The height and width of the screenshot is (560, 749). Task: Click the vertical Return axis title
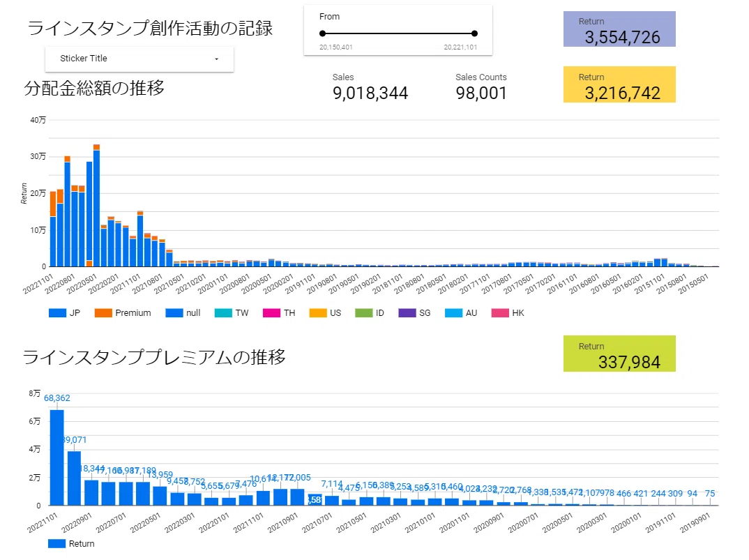click(x=24, y=193)
